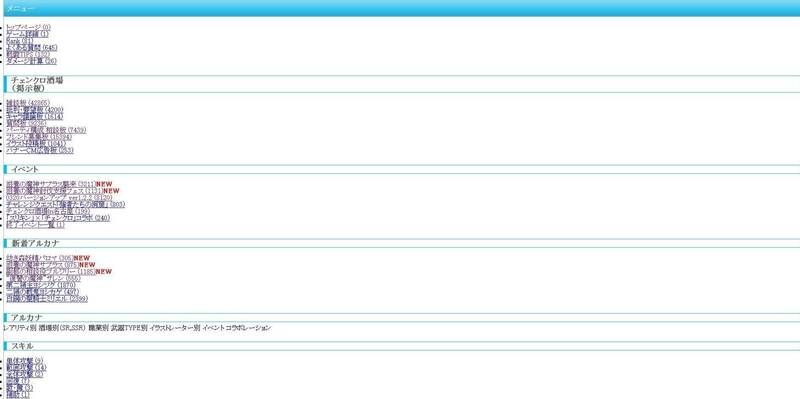Click the メニュー header bar
This screenshot has width=800, height=399.
click(400, 8)
